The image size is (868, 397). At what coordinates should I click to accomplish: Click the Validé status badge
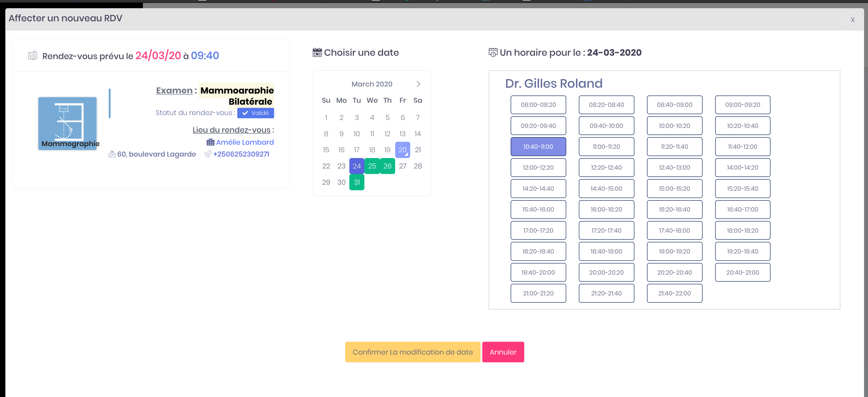click(255, 113)
